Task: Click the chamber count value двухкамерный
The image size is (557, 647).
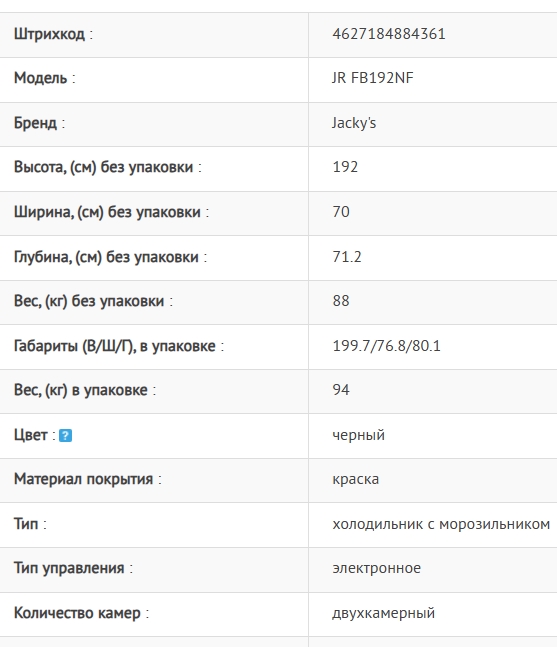Action: coord(383,613)
